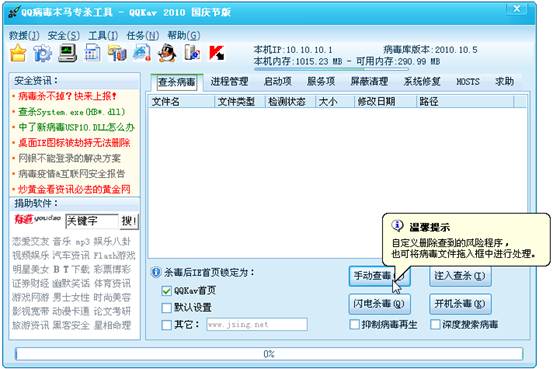Image resolution: width=553 pixels, height=369 pixels.
Task: Click the QQ penguin toolbar icon
Action: [x=167, y=53]
